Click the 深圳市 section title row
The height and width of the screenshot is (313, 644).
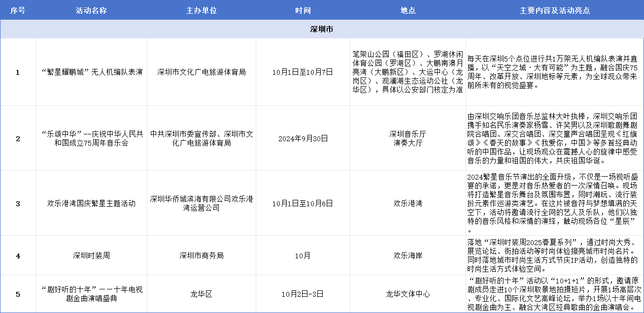click(x=322, y=30)
